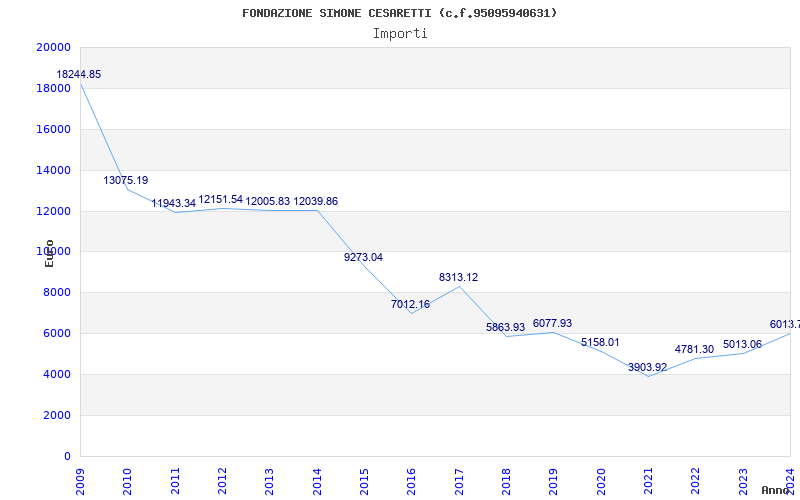
Task: Click the x-axis year 2018
Action: click(x=506, y=481)
